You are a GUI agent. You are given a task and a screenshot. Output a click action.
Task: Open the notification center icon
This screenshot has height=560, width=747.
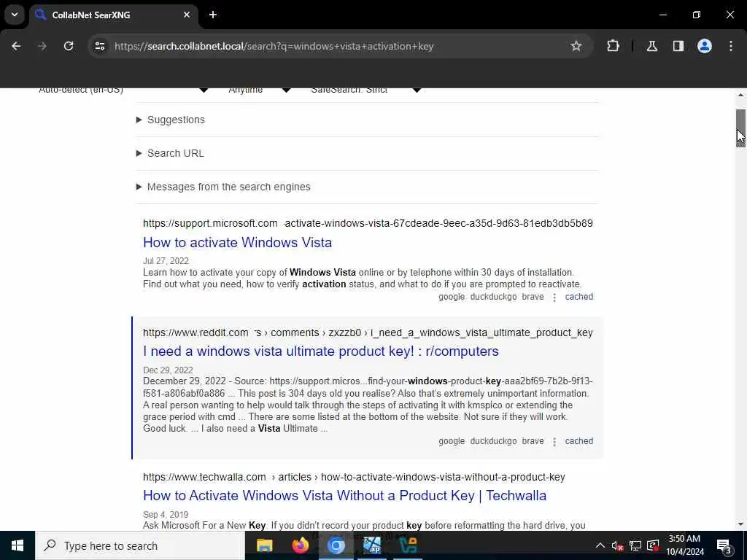coord(724,545)
